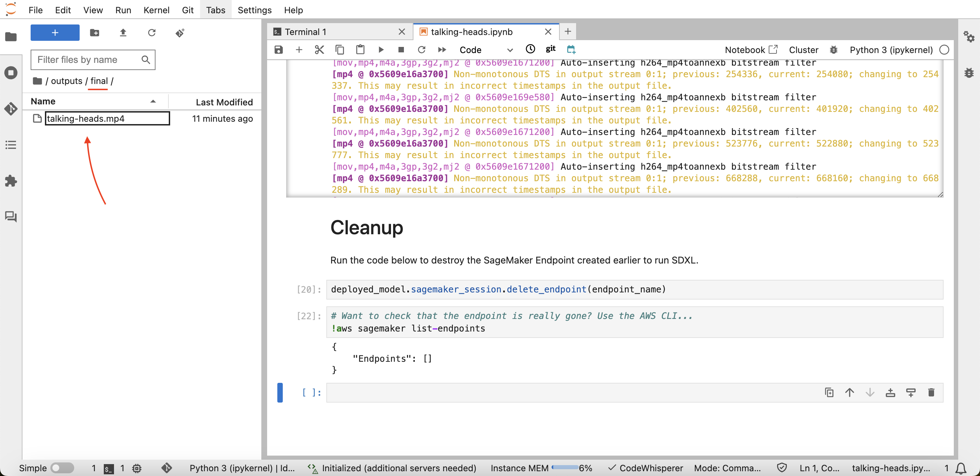Click the kernel status circle indicator
980x476 pixels.
click(x=944, y=50)
